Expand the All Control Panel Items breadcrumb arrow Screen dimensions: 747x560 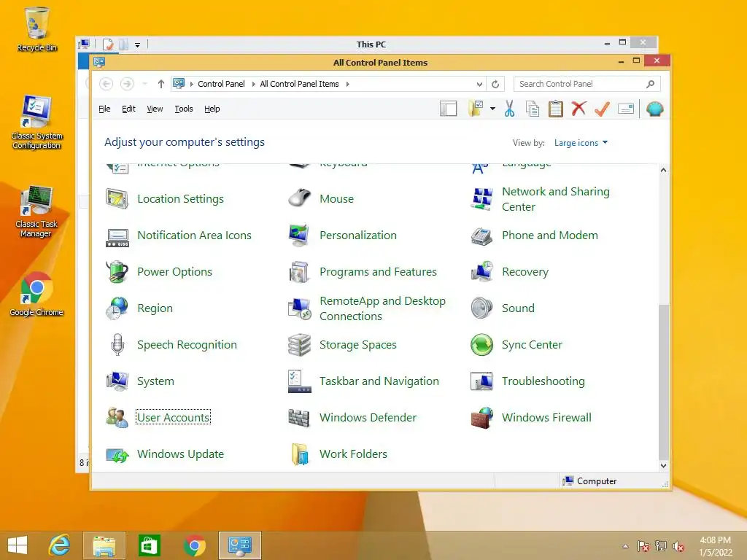click(x=348, y=85)
